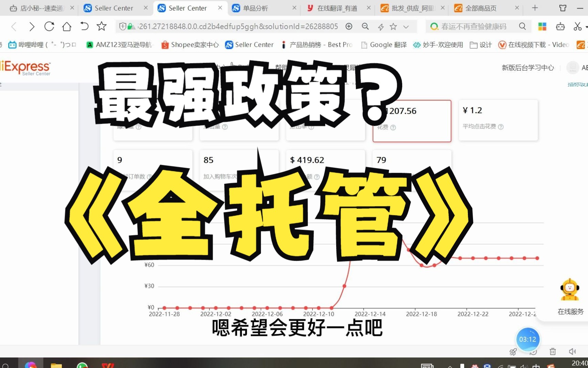Click chart data point at 2022-11-28

(164, 308)
